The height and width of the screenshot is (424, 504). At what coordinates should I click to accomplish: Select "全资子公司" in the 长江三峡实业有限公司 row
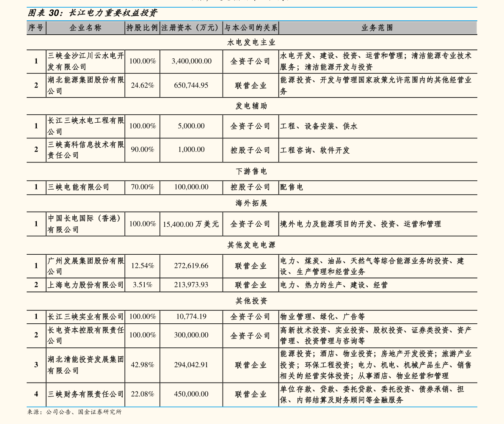[x=251, y=317]
